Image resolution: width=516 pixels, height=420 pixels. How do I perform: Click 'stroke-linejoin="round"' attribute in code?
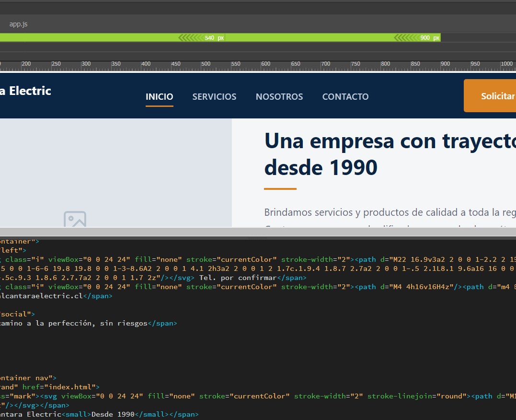coord(417,396)
